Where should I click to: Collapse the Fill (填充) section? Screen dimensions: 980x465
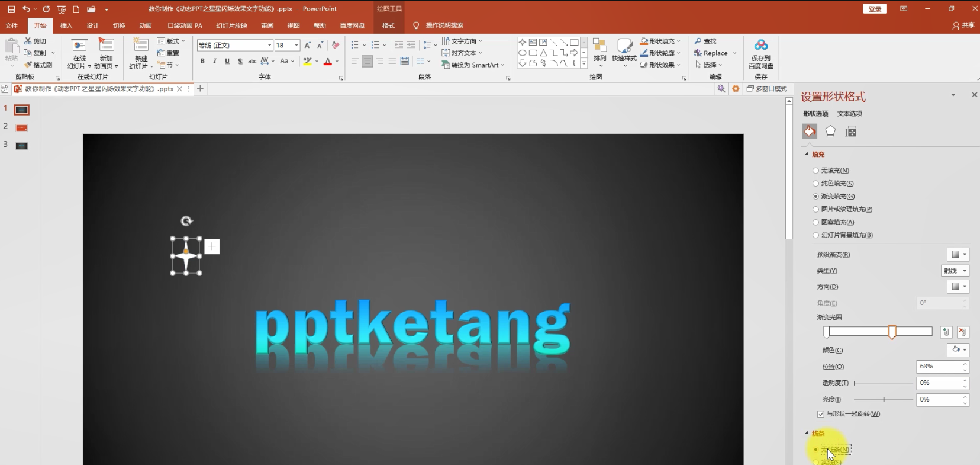tap(807, 154)
